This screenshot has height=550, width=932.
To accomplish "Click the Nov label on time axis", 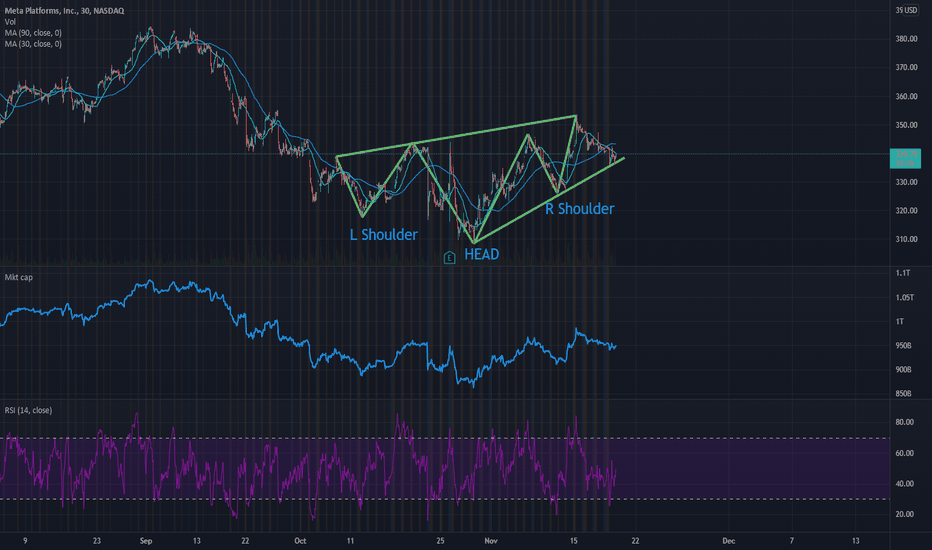I will pos(490,540).
